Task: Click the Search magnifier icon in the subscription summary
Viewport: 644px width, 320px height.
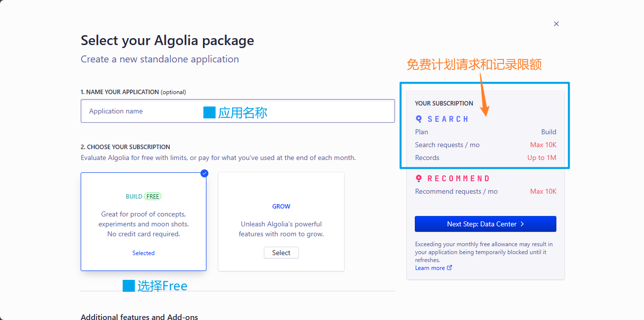Action: click(418, 118)
